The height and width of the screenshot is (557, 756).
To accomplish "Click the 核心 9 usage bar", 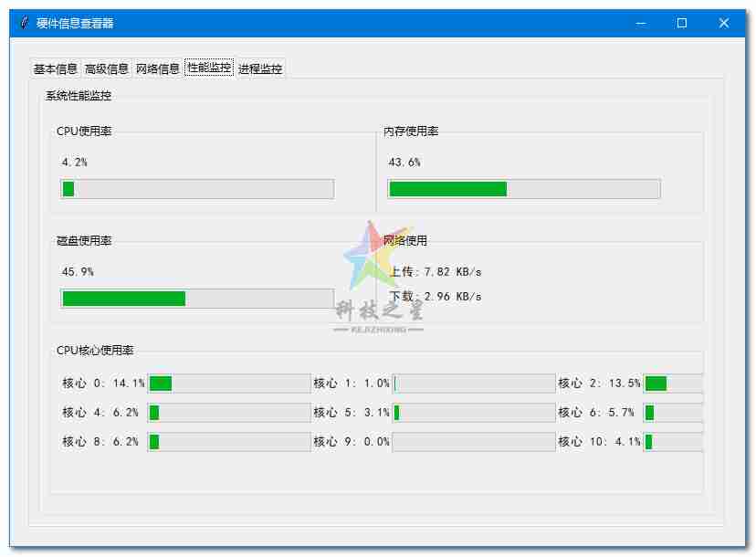I will coord(474,442).
